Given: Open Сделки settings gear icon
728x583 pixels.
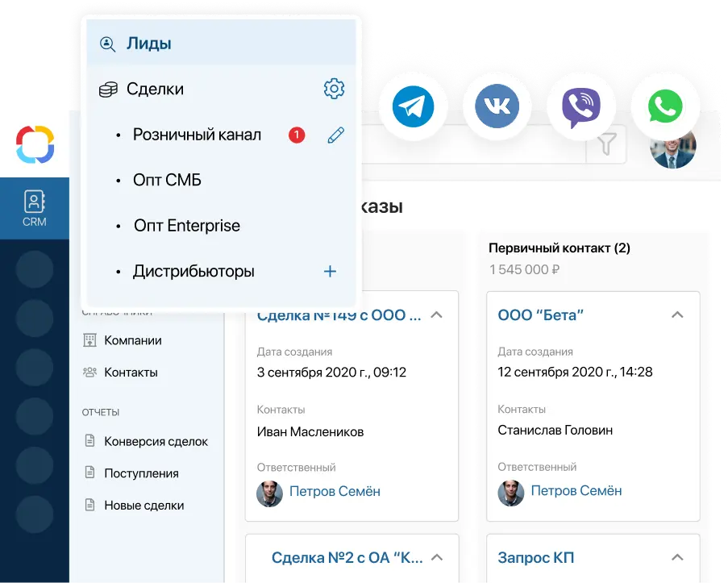Looking at the screenshot, I should click(334, 89).
